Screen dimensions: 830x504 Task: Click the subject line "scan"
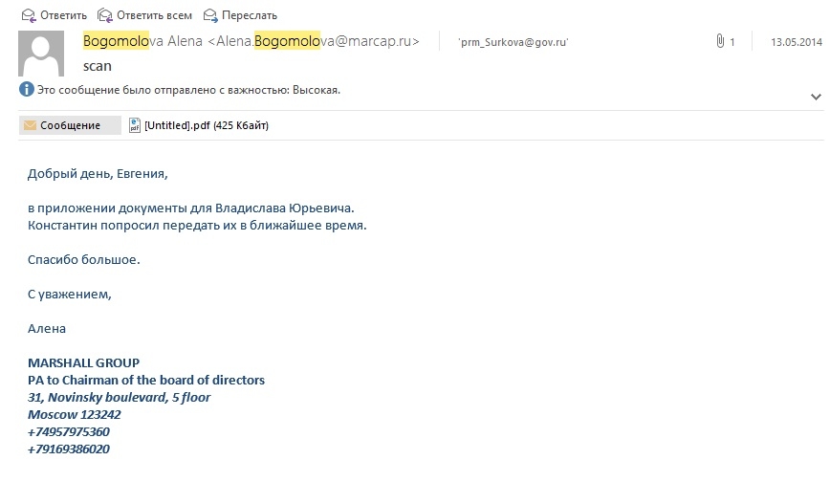pyautogui.click(x=98, y=67)
